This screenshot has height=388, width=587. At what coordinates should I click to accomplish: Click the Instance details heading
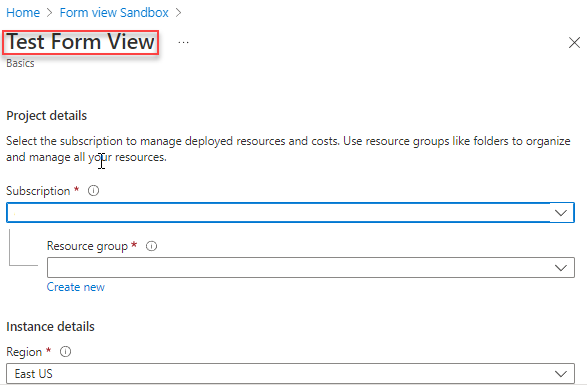coord(50,327)
